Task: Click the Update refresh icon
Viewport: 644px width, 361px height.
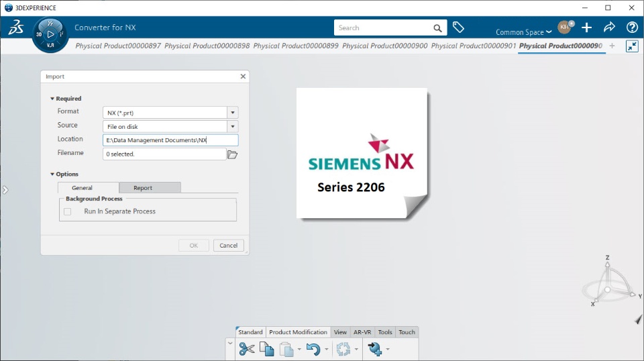Action: [343, 349]
